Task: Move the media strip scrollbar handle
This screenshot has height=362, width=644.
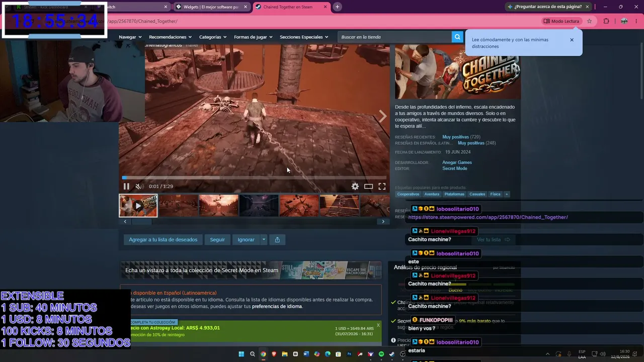Action: [x=141, y=221]
